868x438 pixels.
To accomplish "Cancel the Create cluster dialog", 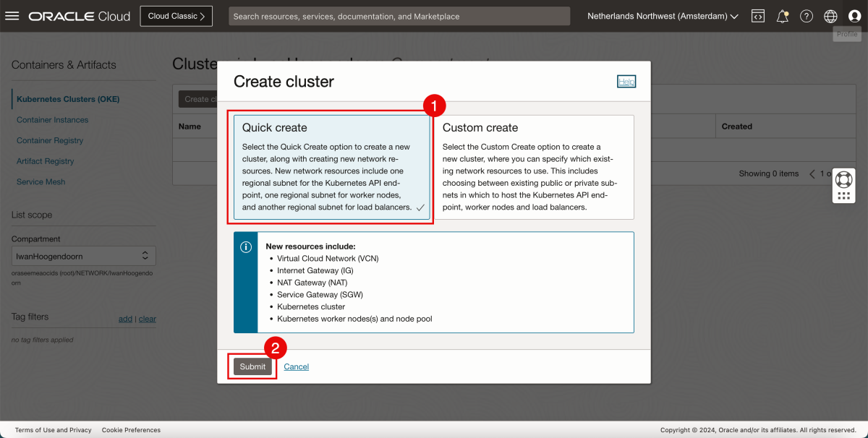I will pos(296,366).
